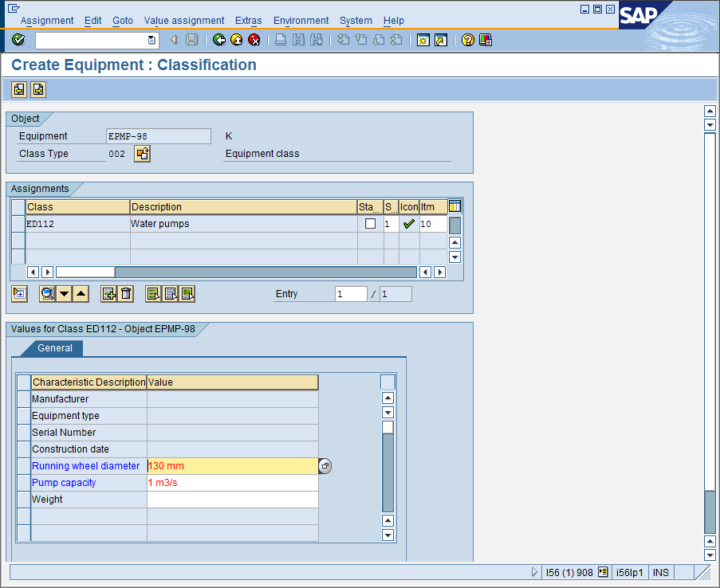Viewport: 720px width, 588px height.
Task: Open the Value assignment menu
Action: 184,21
